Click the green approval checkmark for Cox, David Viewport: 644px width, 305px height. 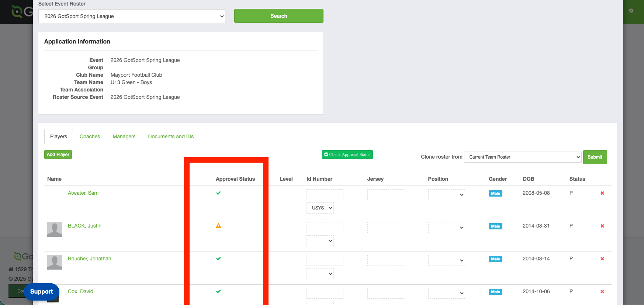[218, 291]
